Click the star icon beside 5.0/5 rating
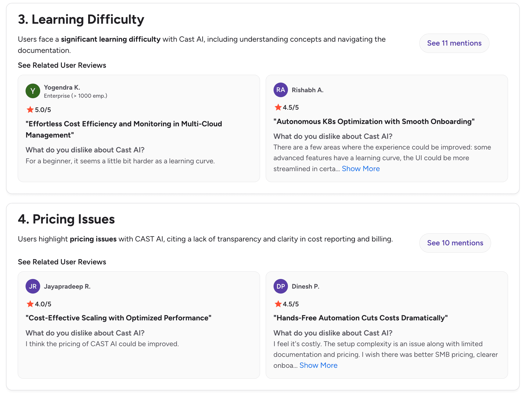 pyautogui.click(x=30, y=110)
